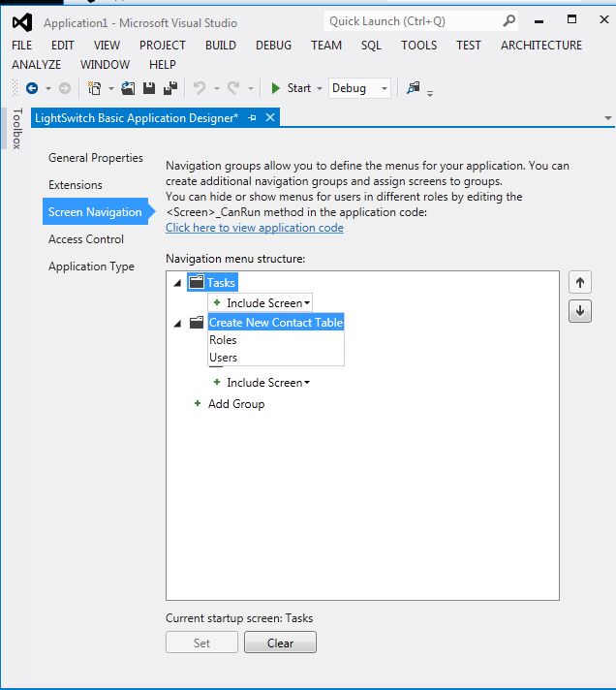This screenshot has height=690, width=616.
Task: Open the lower Include Screen dropdown
Action: [262, 383]
